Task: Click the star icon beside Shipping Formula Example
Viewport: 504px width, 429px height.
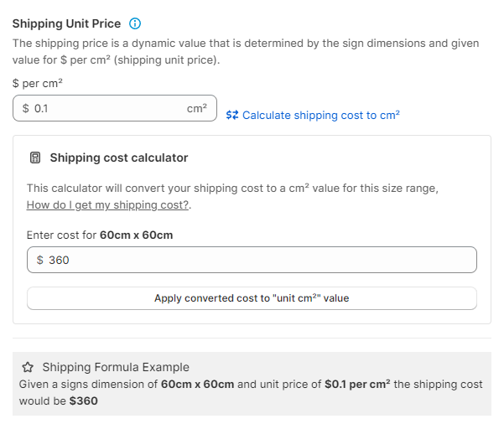Action: (28, 367)
